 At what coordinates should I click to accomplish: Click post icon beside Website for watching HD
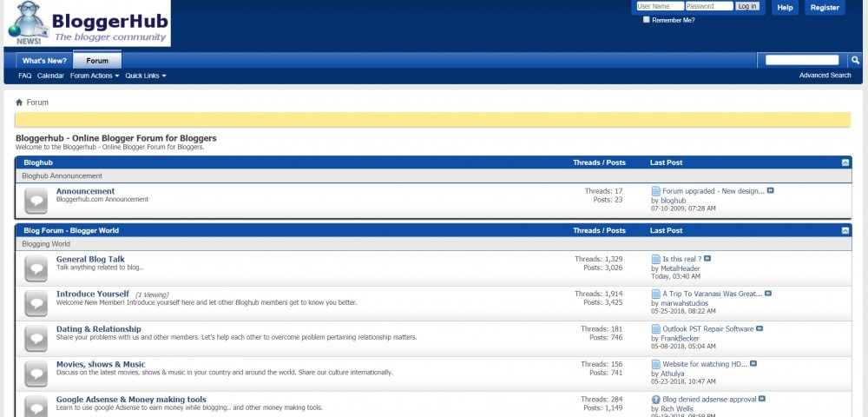656,364
